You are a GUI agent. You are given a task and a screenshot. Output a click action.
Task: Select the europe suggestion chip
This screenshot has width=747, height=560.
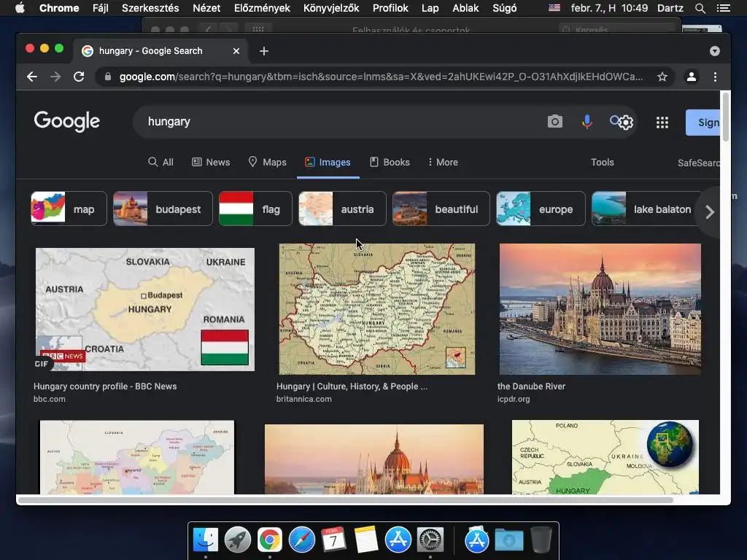click(x=541, y=209)
